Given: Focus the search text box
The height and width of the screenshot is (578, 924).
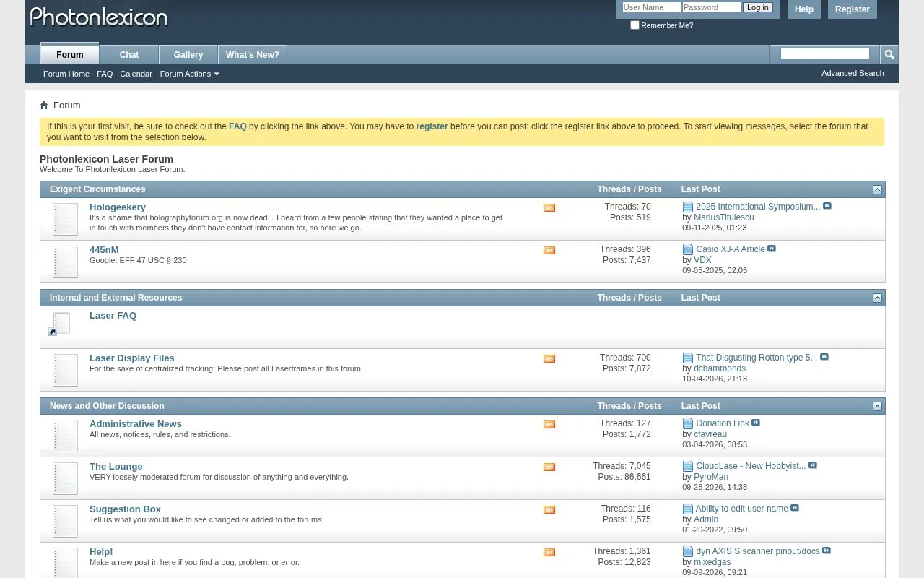Looking at the screenshot, I should [825, 53].
